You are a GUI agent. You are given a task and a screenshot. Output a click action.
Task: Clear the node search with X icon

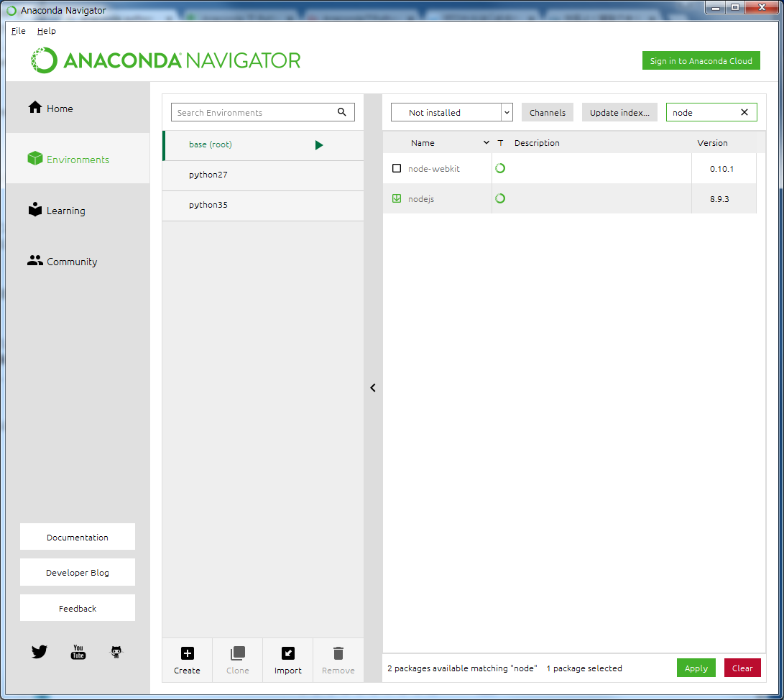(744, 112)
